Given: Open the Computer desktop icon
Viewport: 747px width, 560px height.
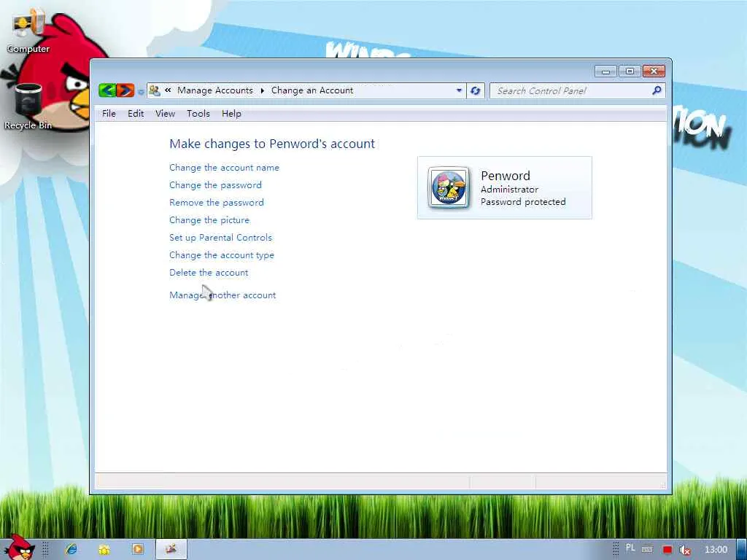Looking at the screenshot, I should tap(28, 32).
